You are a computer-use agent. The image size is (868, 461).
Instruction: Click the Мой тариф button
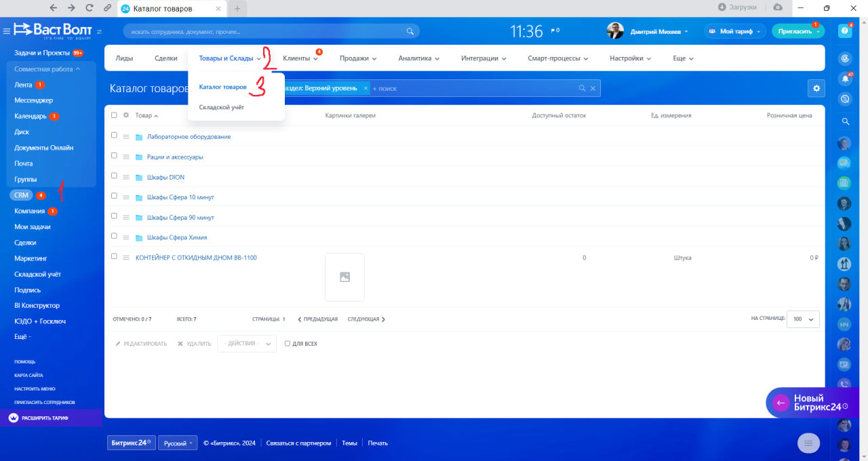(x=735, y=31)
